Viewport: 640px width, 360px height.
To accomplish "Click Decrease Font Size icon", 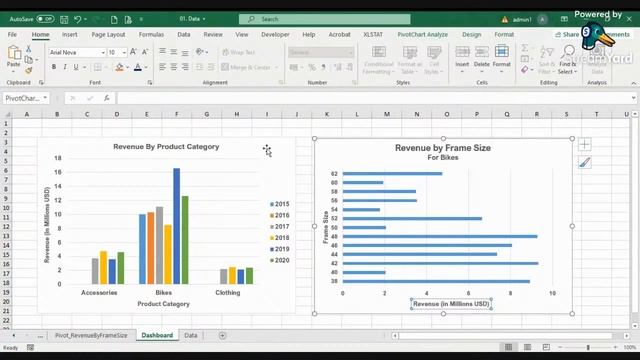I will pos(145,52).
